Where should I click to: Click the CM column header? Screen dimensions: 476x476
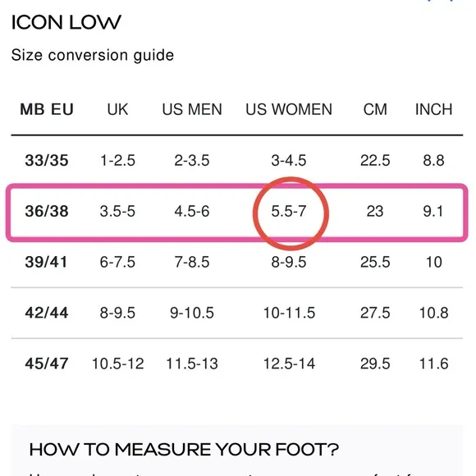click(375, 109)
